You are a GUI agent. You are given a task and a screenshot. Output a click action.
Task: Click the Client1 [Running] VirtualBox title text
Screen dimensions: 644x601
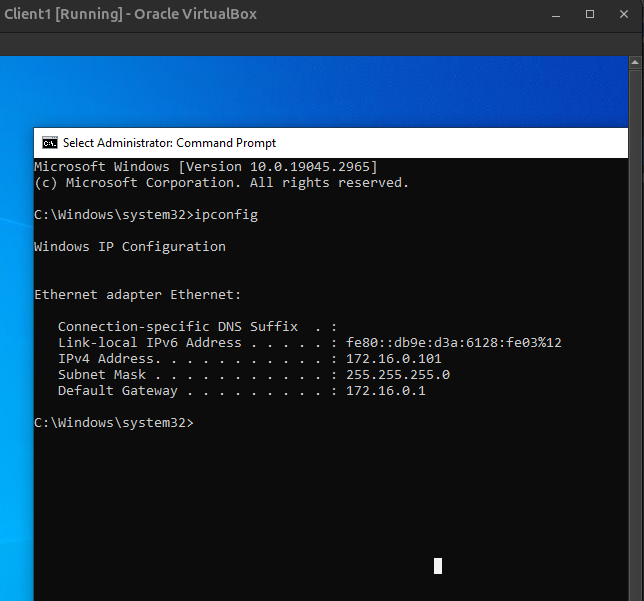(131, 14)
